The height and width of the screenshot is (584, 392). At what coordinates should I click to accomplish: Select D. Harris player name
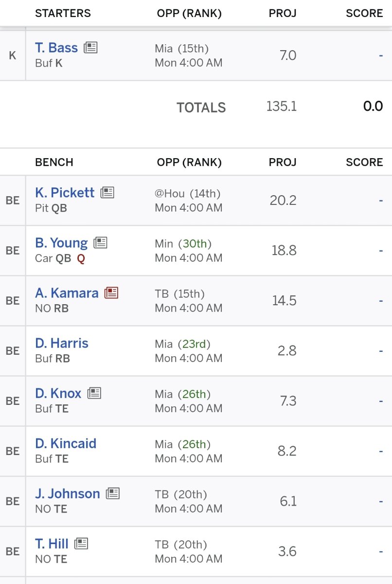tap(62, 343)
